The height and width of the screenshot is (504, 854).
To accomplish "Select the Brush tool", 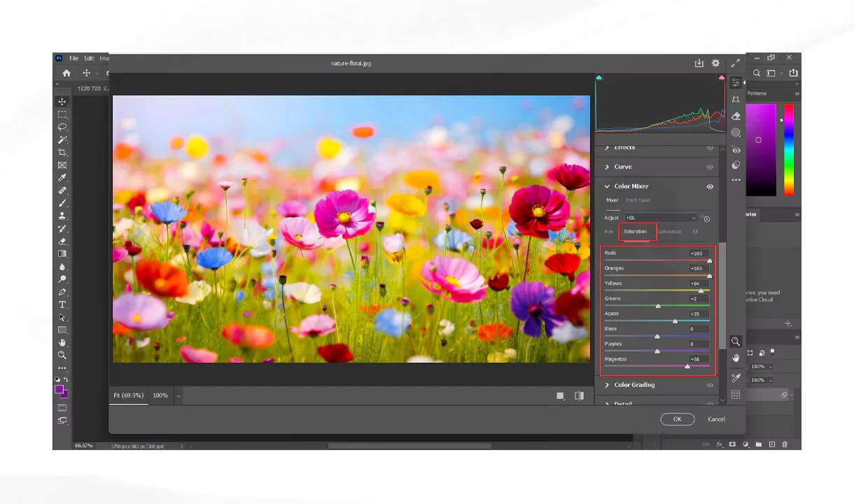I will 62,203.
